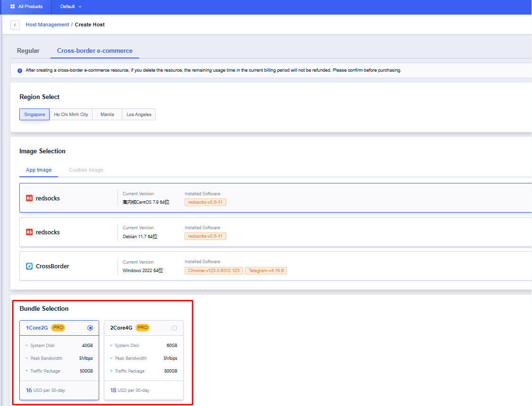Click the 16 USD per 30-day price
The width and height of the screenshot is (532, 406).
click(x=45, y=390)
